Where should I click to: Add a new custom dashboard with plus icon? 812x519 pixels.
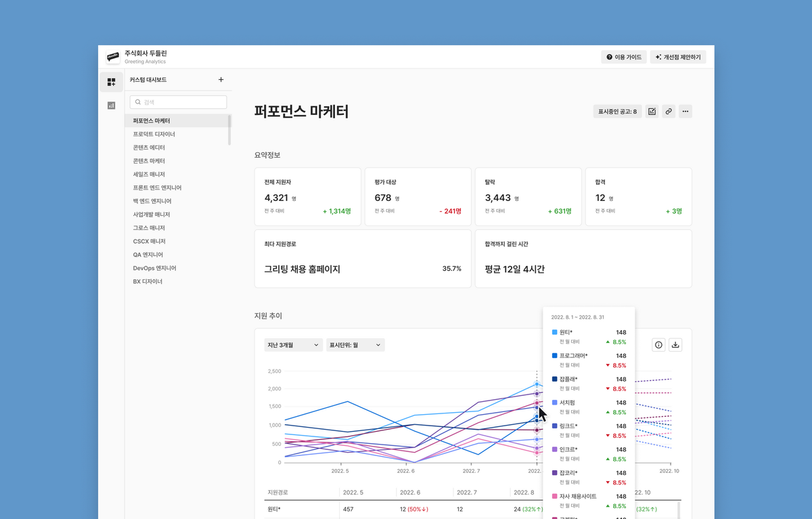pos(221,80)
